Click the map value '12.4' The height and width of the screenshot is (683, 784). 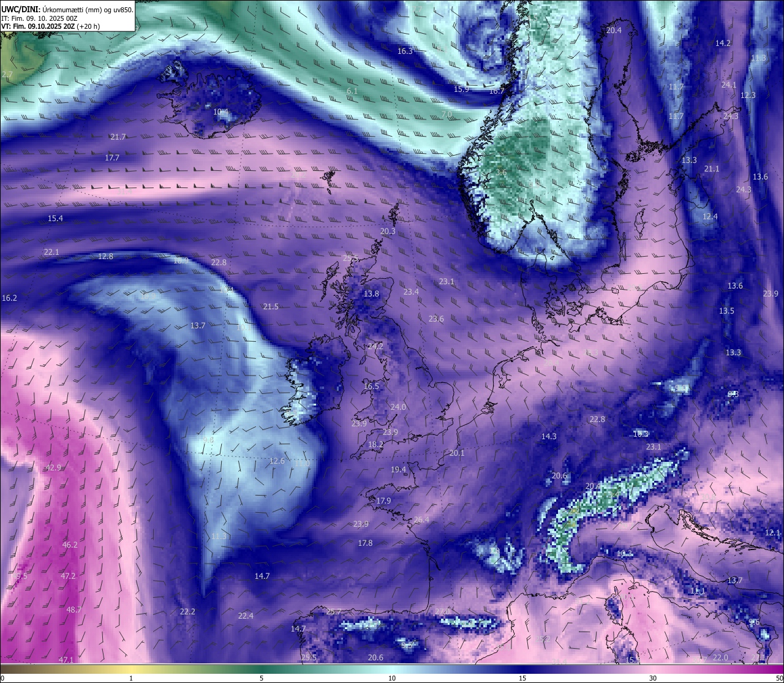coord(710,216)
